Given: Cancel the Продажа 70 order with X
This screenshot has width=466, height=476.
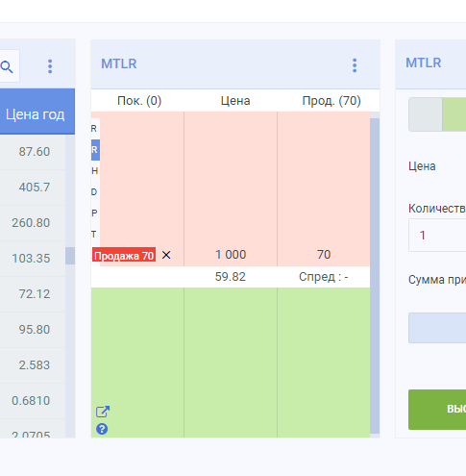Looking at the screenshot, I should (166, 255).
